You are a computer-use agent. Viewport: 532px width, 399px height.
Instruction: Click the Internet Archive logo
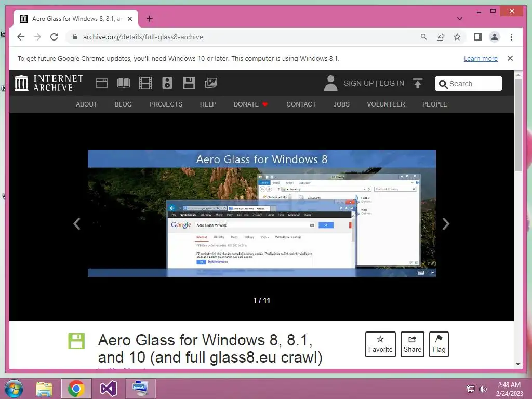click(49, 83)
